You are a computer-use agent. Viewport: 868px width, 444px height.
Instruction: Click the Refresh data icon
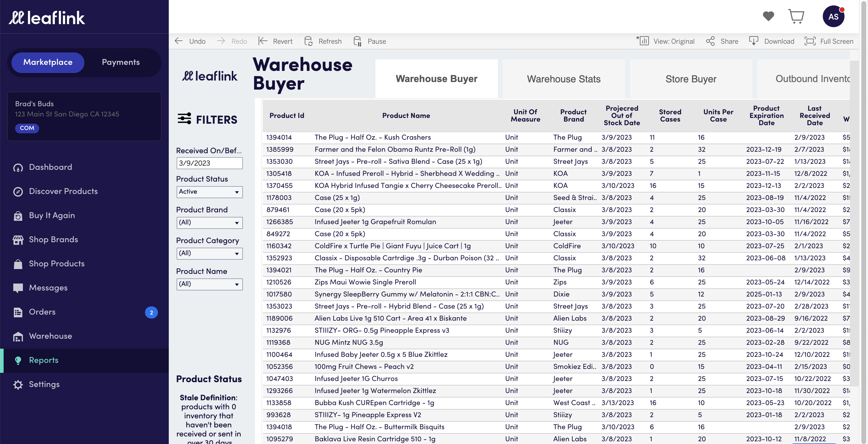308,41
